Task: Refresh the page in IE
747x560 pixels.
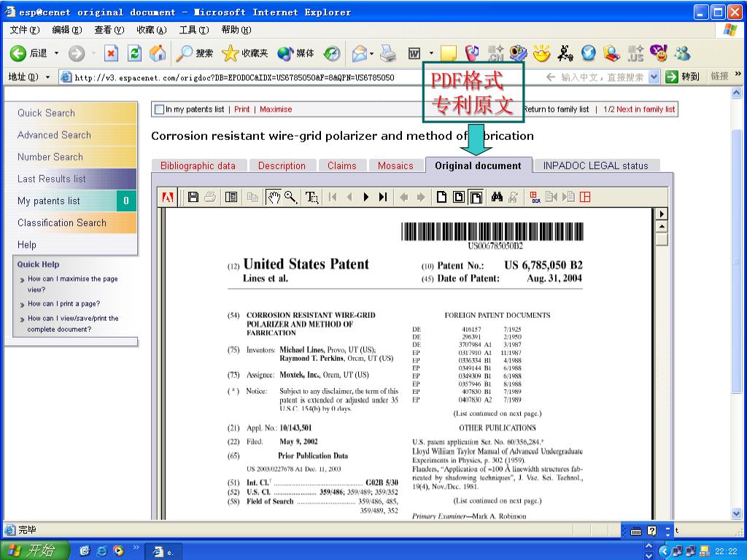Action: (x=135, y=53)
